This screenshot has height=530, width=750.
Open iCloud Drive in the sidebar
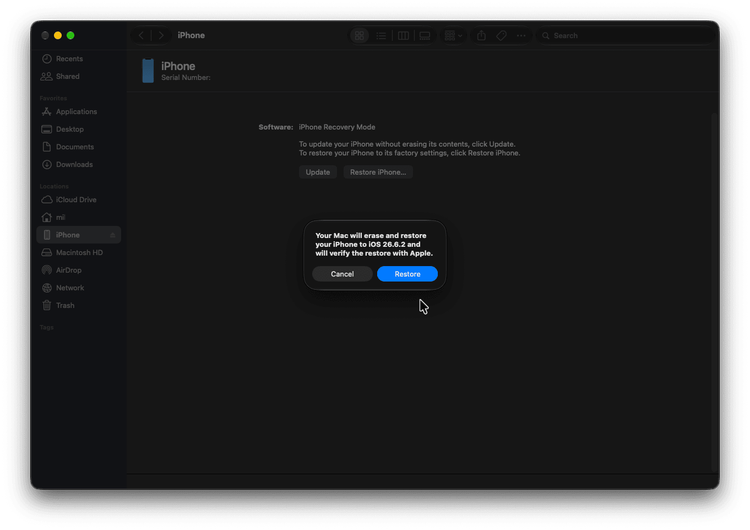[x=78, y=199]
